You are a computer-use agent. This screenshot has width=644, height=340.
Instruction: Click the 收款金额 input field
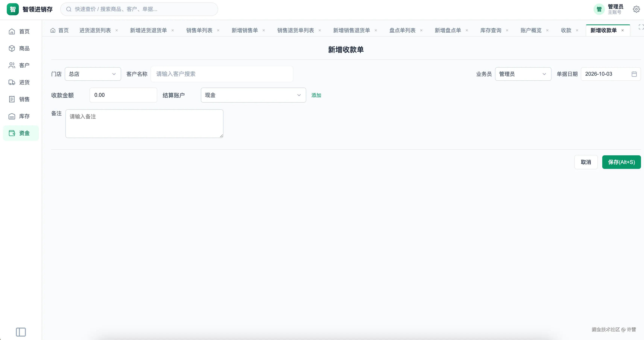pos(123,95)
